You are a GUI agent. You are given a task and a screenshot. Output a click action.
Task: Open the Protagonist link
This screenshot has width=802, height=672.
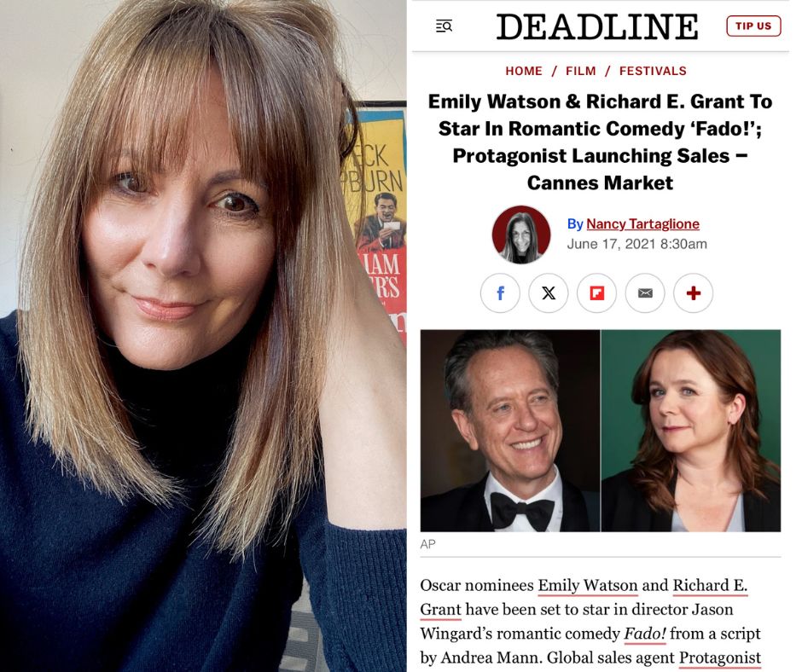pos(719,658)
